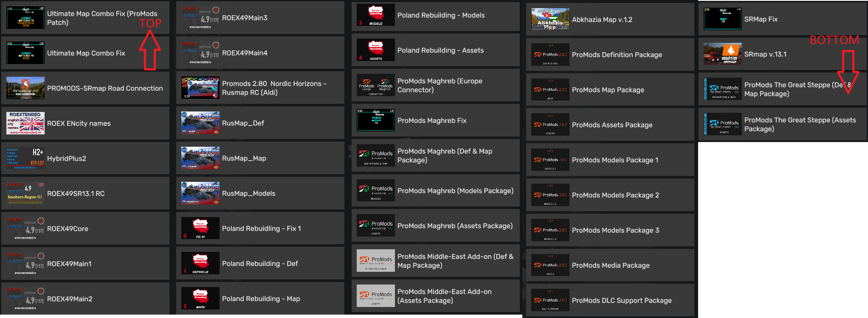Select the RusMap_Def mod icon
This screenshot has width=868, height=318.
pos(200,123)
